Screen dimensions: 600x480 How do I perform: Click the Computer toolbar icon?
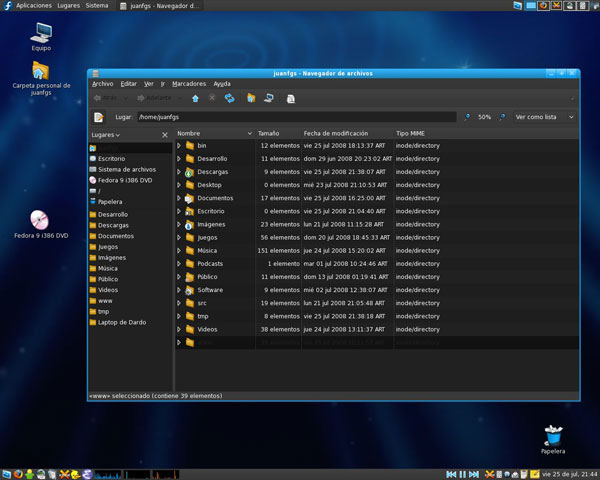pos(269,98)
